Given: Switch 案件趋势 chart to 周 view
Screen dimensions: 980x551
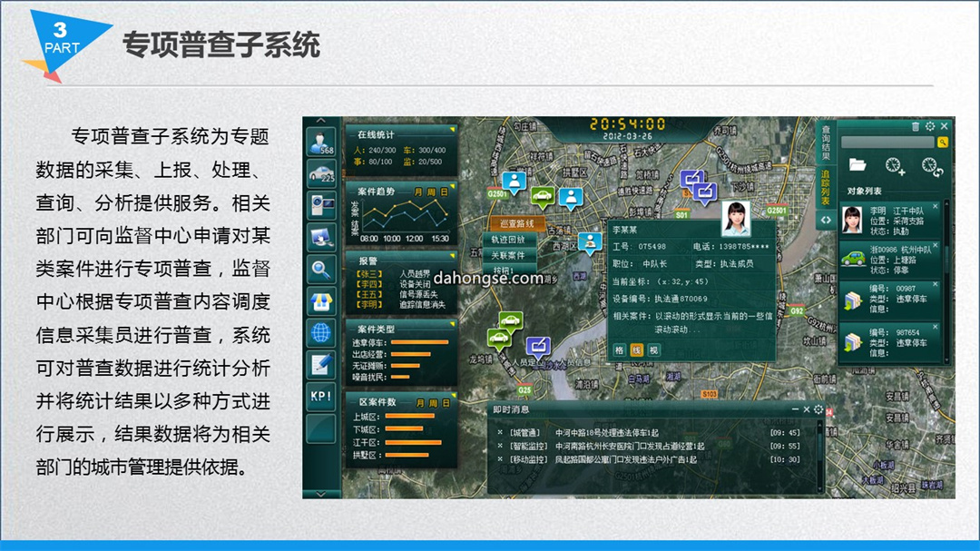Looking at the screenshot, I should tap(431, 192).
